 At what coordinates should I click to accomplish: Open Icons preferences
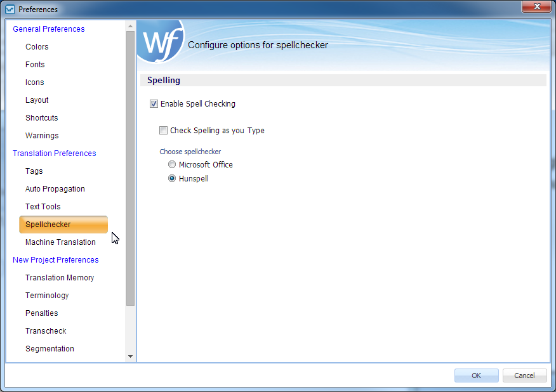[x=35, y=82]
